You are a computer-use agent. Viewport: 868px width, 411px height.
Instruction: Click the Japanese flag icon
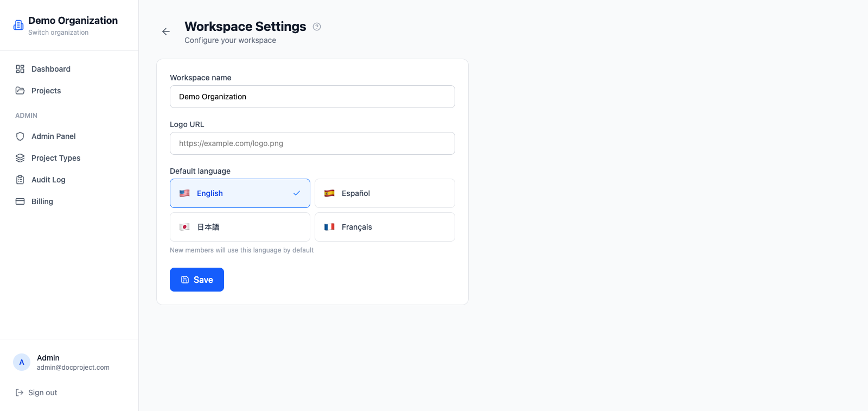click(184, 227)
